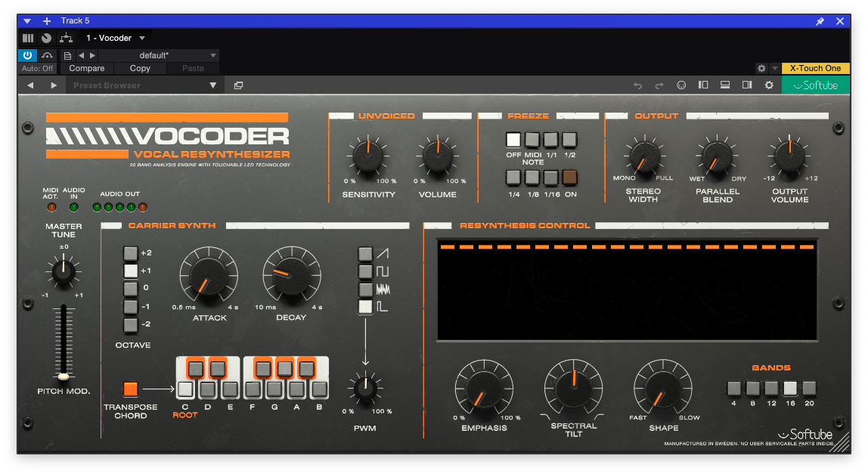
Task: Click the gear icon left of X-Touch One
Action: click(x=761, y=68)
